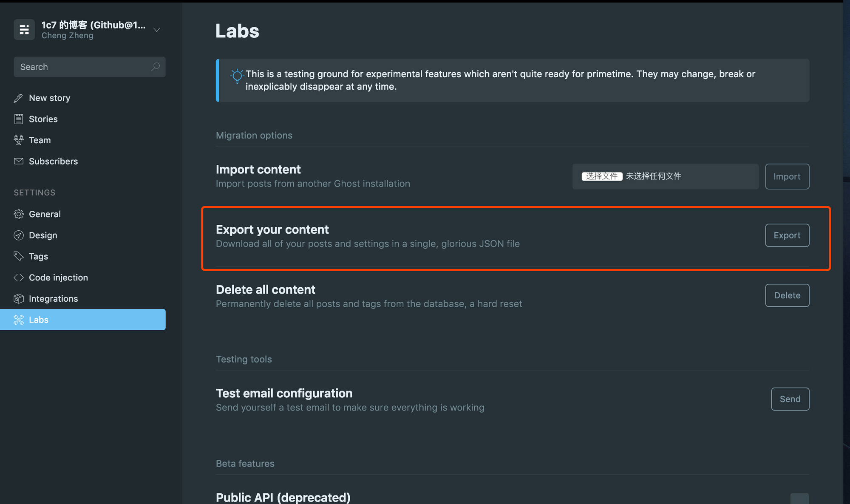The image size is (850, 504).
Task: Click the General settings gear icon
Action: [18, 214]
